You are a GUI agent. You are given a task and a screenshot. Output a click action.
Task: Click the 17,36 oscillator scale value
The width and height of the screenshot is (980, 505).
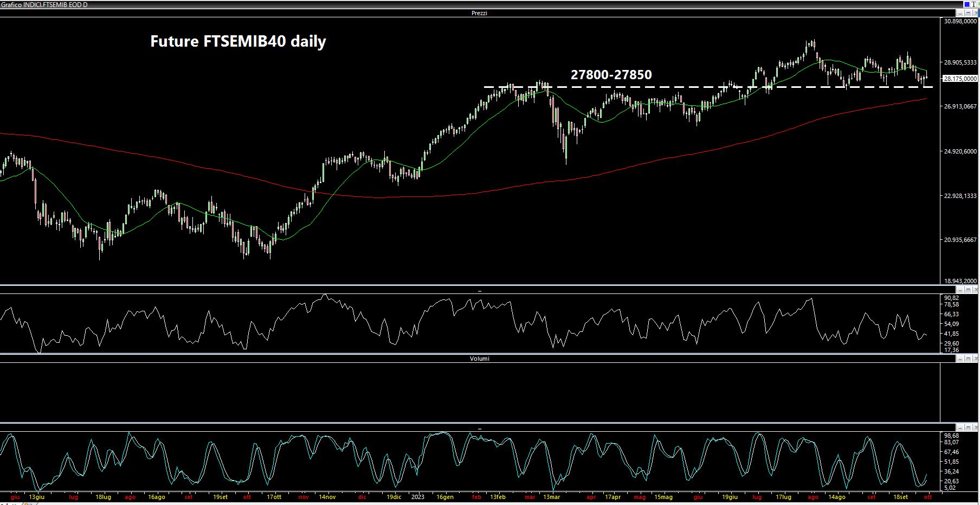click(951, 350)
